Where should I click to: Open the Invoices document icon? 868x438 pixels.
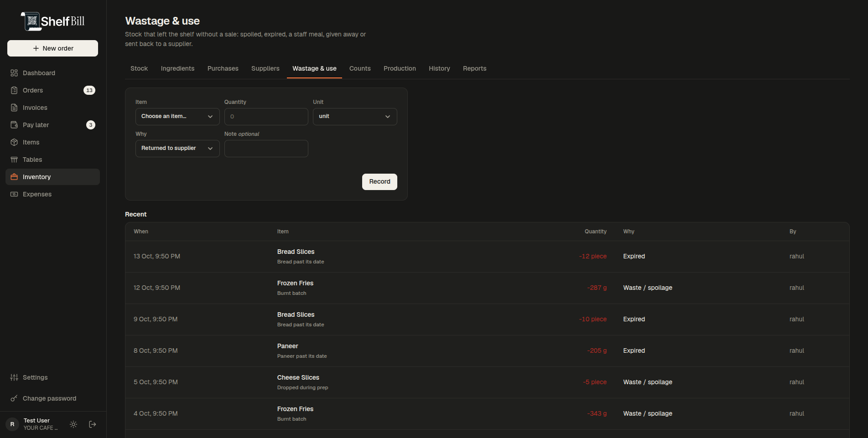tap(14, 108)
